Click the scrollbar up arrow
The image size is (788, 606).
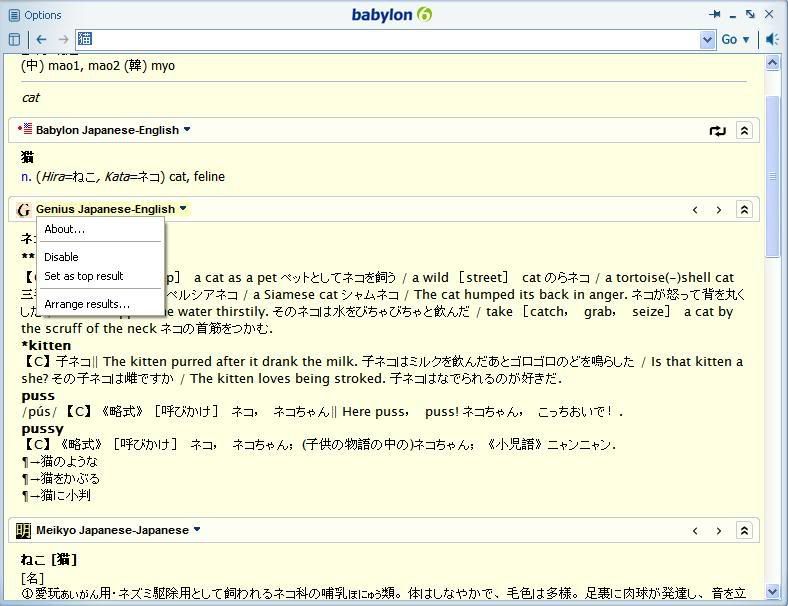772,63
